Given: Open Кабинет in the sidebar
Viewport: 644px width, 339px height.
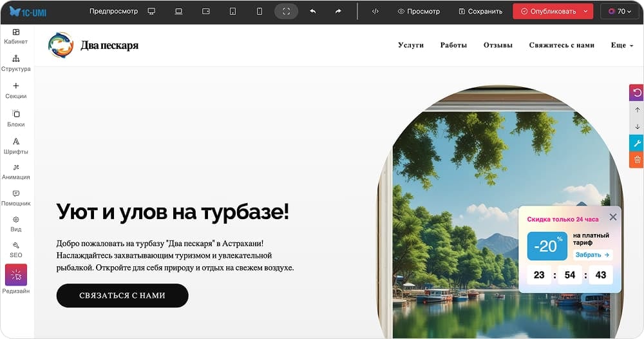Looking at the screenshot, I should pos(16,36).
